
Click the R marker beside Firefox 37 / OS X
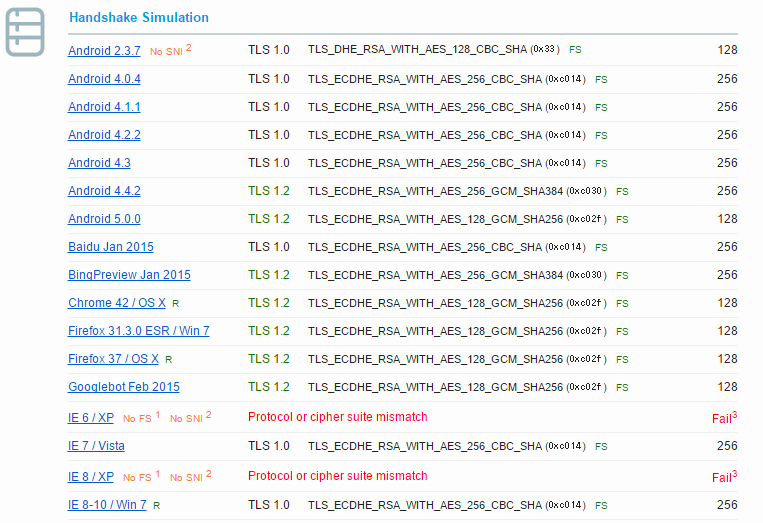[169, 360]
